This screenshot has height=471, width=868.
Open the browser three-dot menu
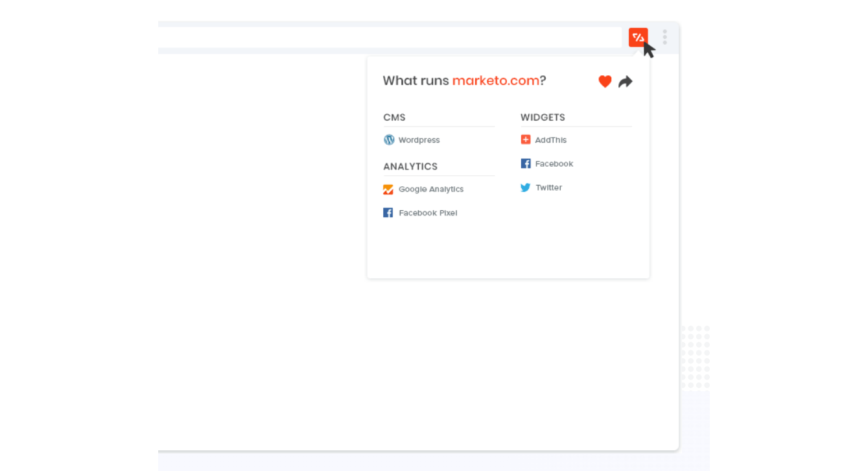[664, 37]
